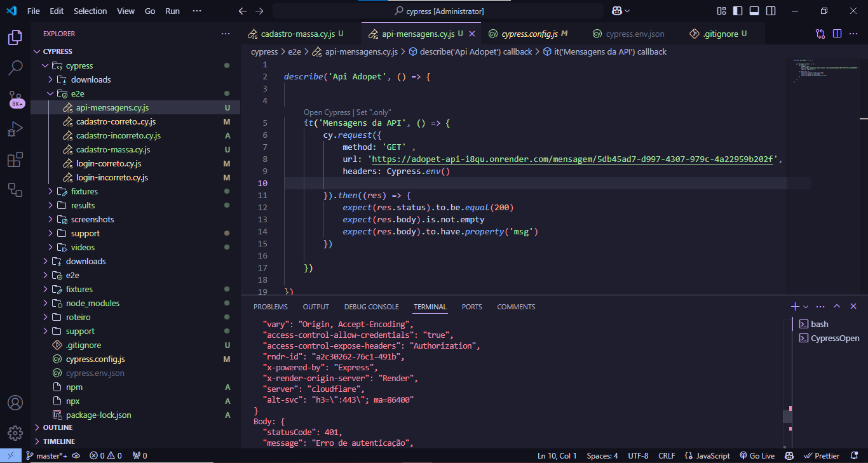Click the Prettier status bar item
The image size is (868, 463).
(x=822, y=455)
